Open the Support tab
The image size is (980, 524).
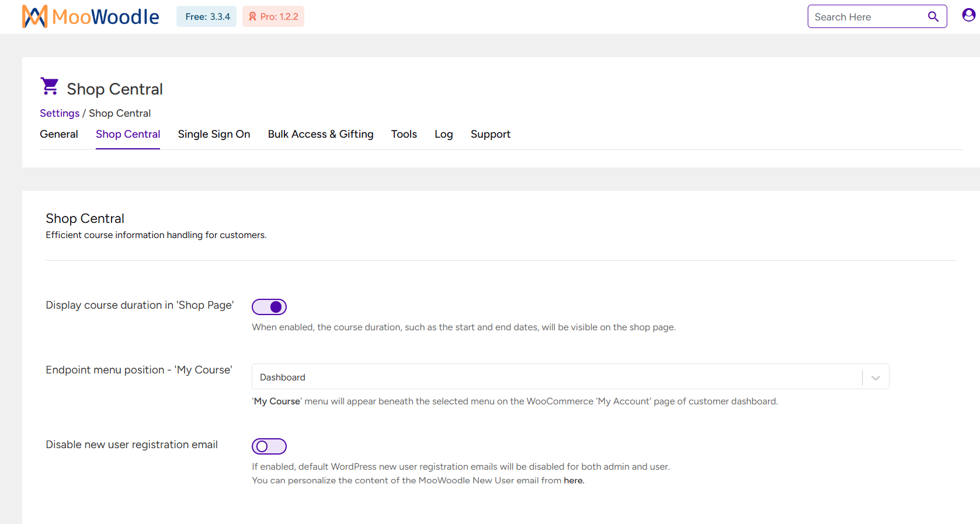click(491, 134)
